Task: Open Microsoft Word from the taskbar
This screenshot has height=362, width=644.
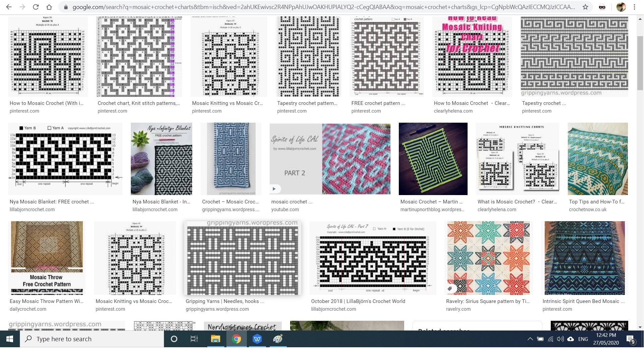Action: click(x=257, y=339)
